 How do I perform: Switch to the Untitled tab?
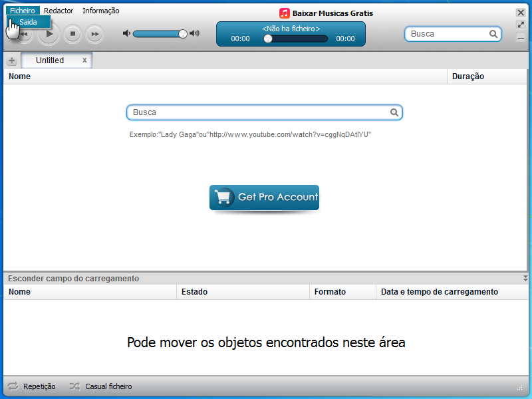tap(50, 60)
